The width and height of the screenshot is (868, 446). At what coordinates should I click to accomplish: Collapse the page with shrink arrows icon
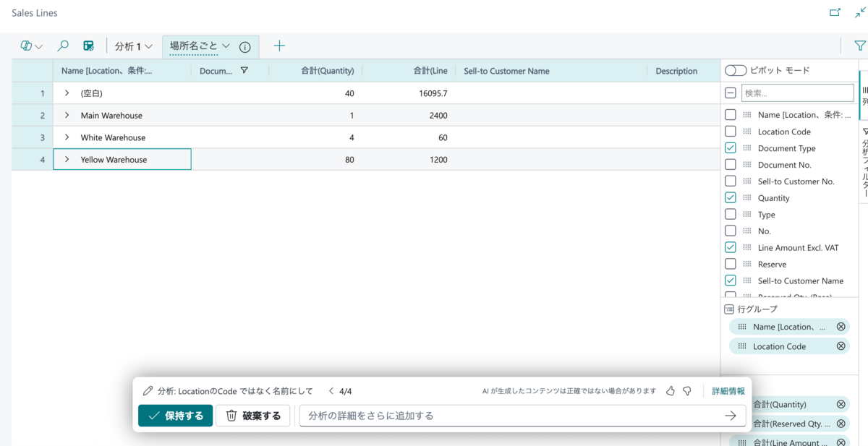click(x=860, y=12)
